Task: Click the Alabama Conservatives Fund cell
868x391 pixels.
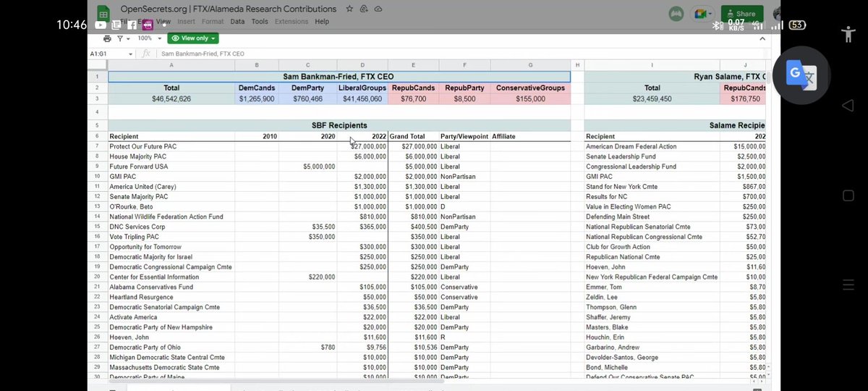Action: click(171, 287)
